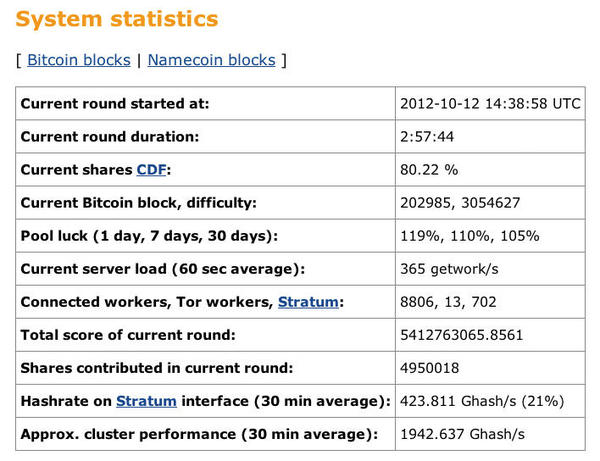Click the 365 getwork/s server load value
600x461 pixels.
pyautogui.click(x=449, y=269)
